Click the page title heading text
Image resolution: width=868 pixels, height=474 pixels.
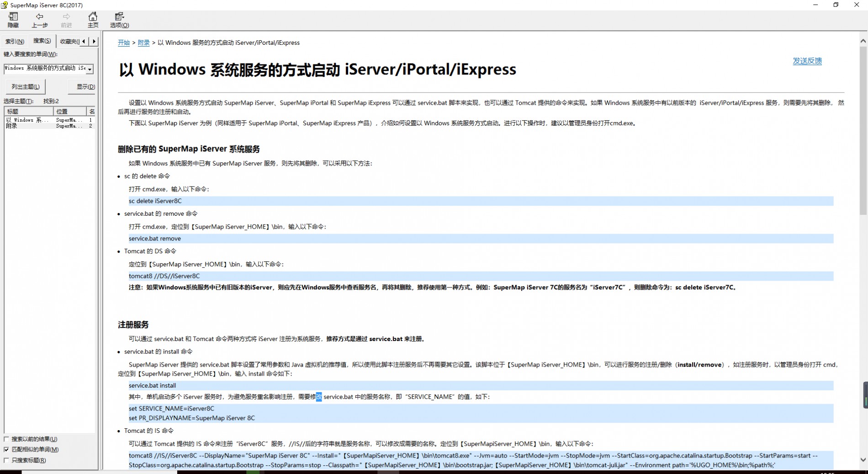point(318,69)
